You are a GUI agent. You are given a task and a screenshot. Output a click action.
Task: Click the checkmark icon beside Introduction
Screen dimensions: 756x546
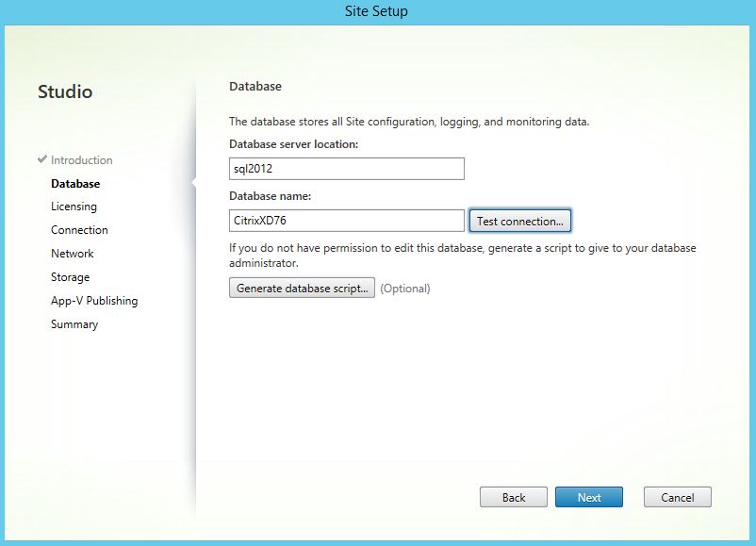point(42,159)
